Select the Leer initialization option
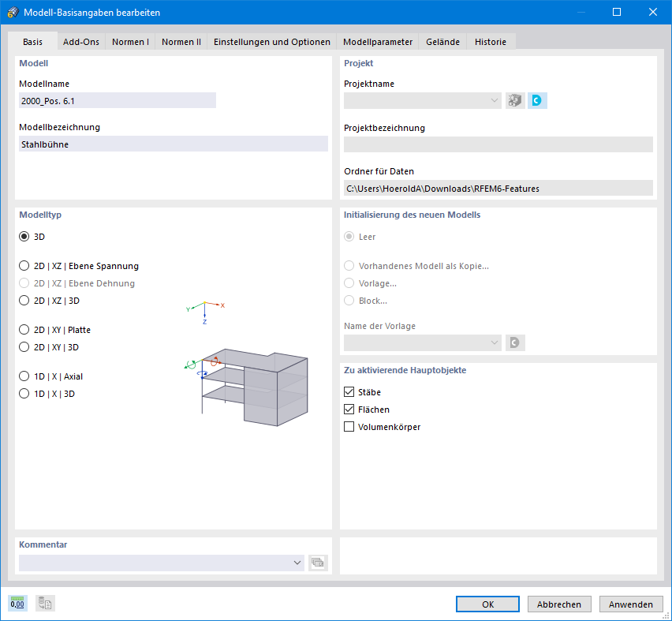 click(x=349, y=236)
